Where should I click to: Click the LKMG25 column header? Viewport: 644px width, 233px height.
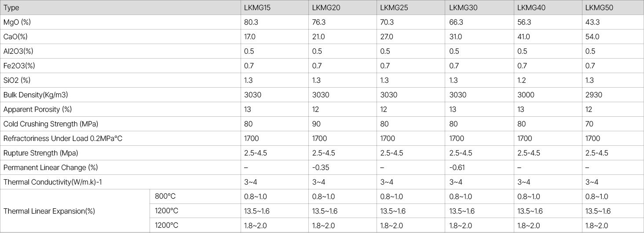pos(391,7)
